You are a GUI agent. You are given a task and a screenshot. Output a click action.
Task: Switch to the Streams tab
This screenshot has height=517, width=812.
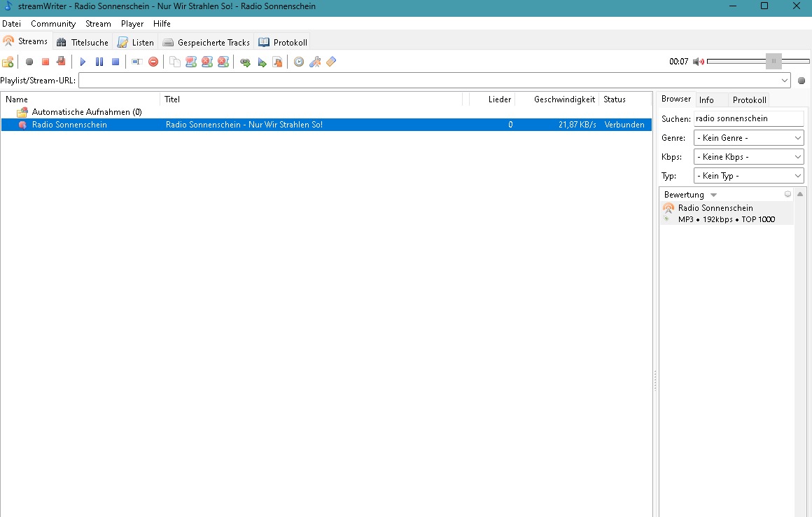tap(26, 41)
